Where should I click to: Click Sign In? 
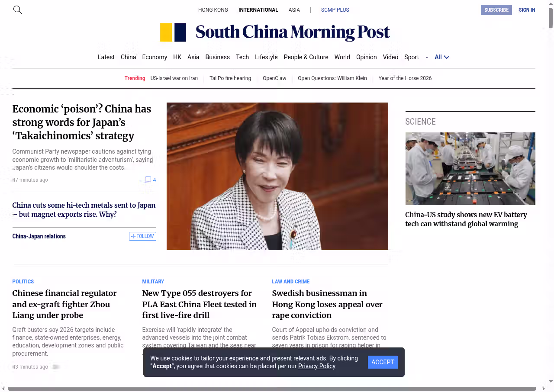coord(527,10)
